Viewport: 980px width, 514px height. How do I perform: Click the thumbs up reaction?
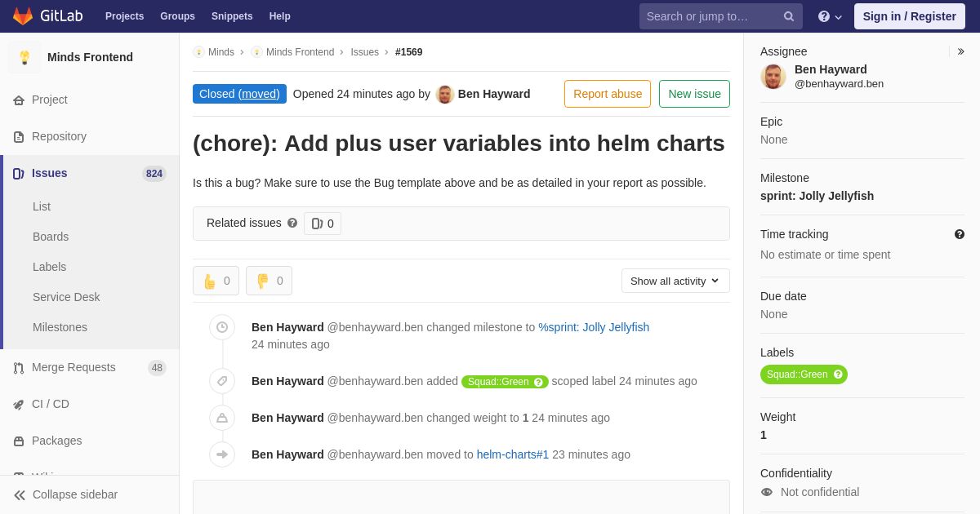point(216,281)
